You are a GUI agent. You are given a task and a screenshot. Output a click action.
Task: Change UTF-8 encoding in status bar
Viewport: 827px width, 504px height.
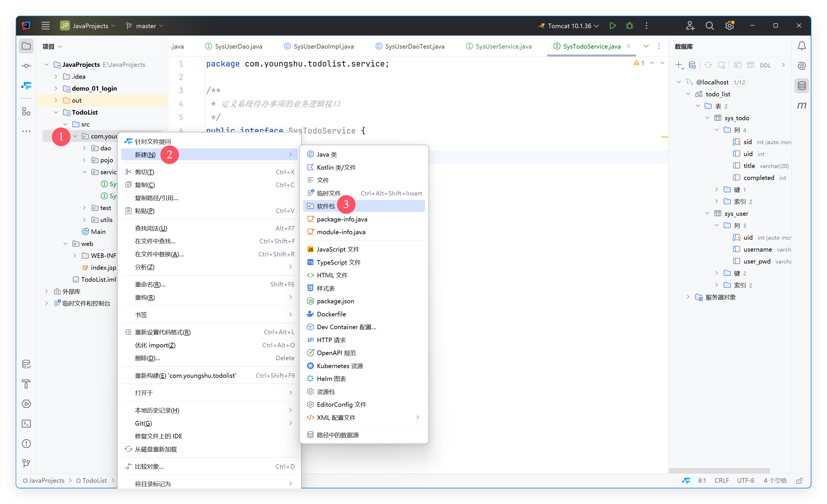tap(745, 480)
